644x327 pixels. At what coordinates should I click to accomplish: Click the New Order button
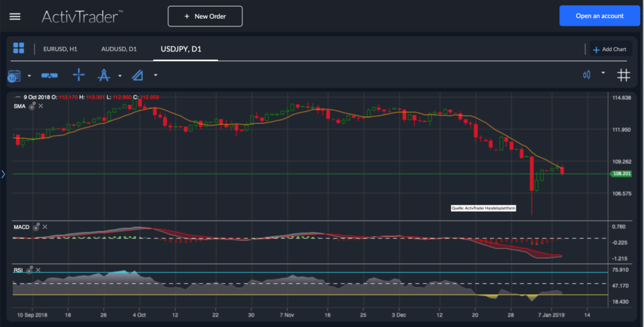coord(205,16)
